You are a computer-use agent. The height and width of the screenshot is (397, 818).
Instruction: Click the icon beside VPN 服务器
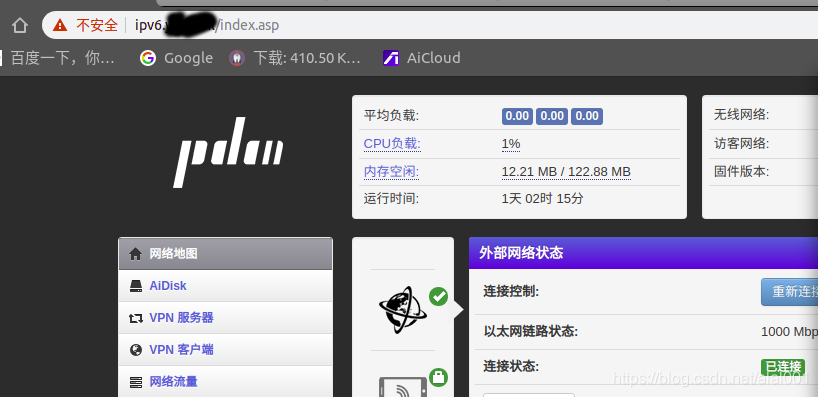point(136,318)
